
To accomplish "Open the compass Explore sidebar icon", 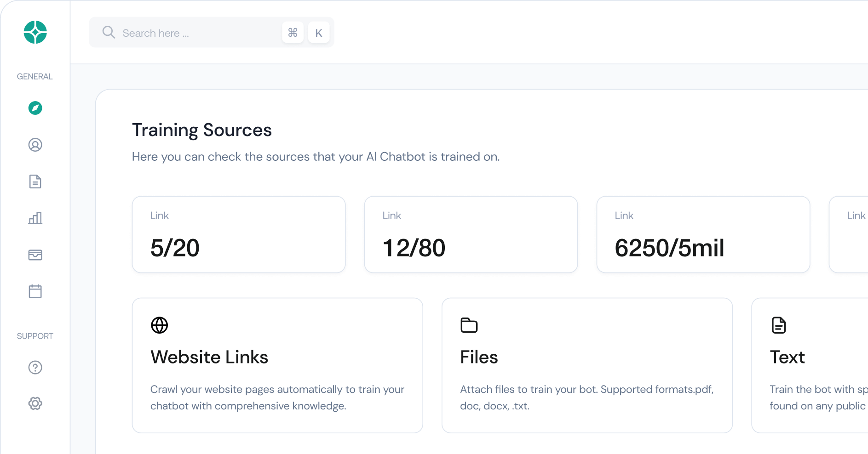I will 35,108.
